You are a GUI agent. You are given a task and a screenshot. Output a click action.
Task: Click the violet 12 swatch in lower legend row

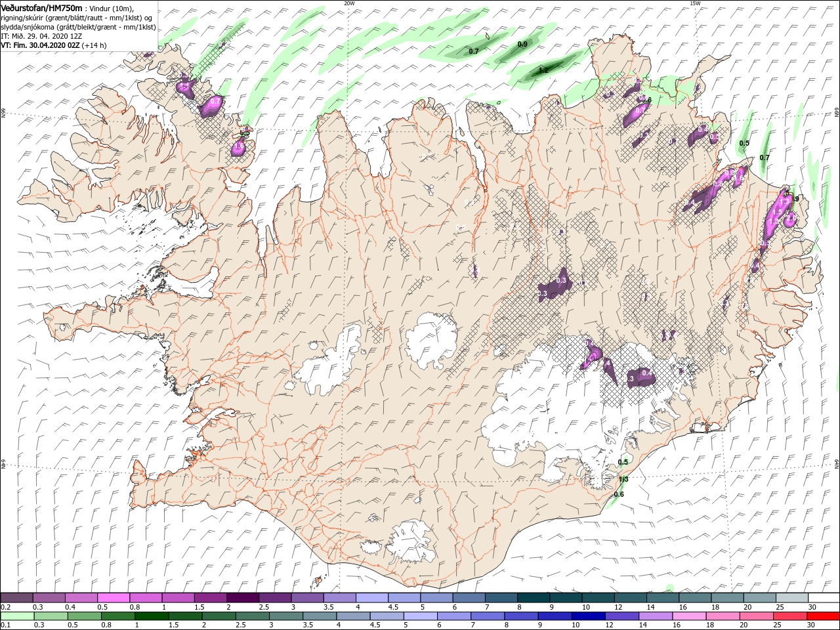[621, 616]
